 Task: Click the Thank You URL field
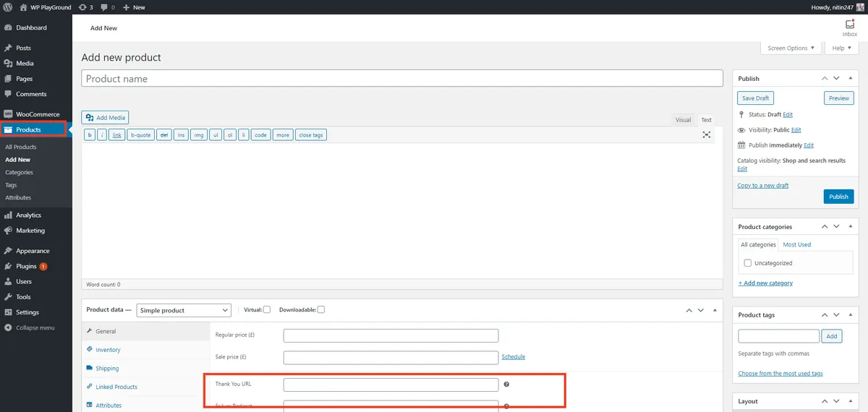[x=391, y=385]
